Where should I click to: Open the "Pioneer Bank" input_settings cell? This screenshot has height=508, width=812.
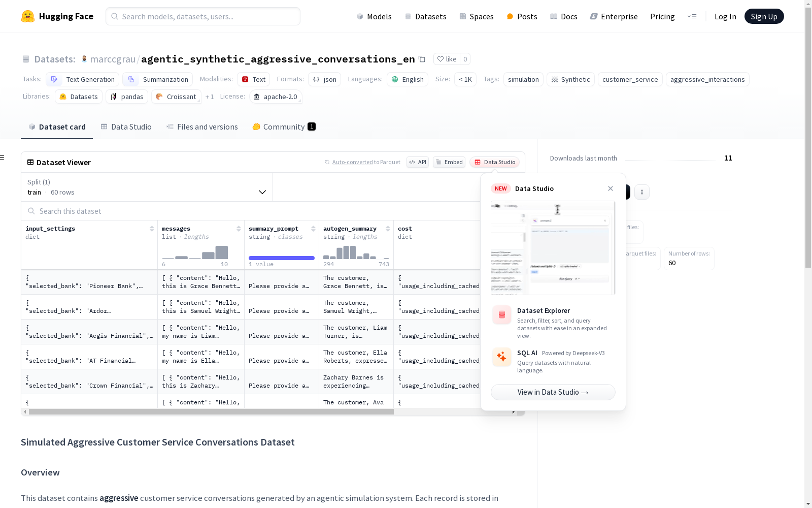tap(89, 282)
